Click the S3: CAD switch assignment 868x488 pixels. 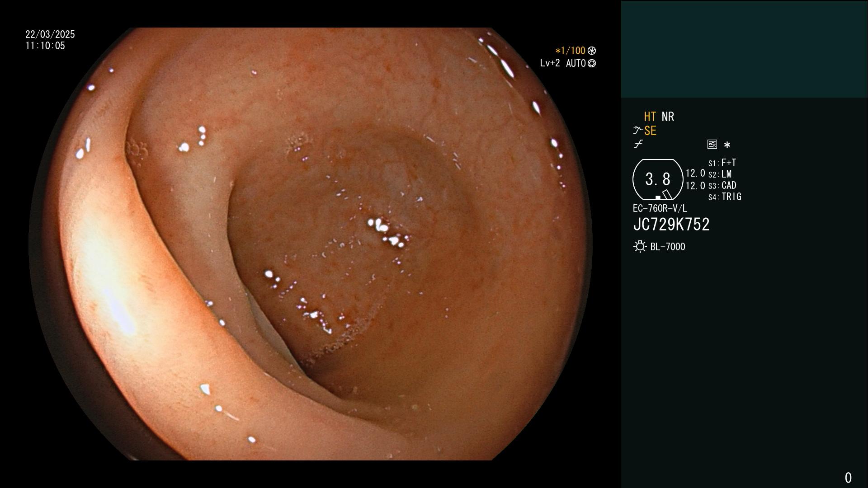tap(722, 185)
